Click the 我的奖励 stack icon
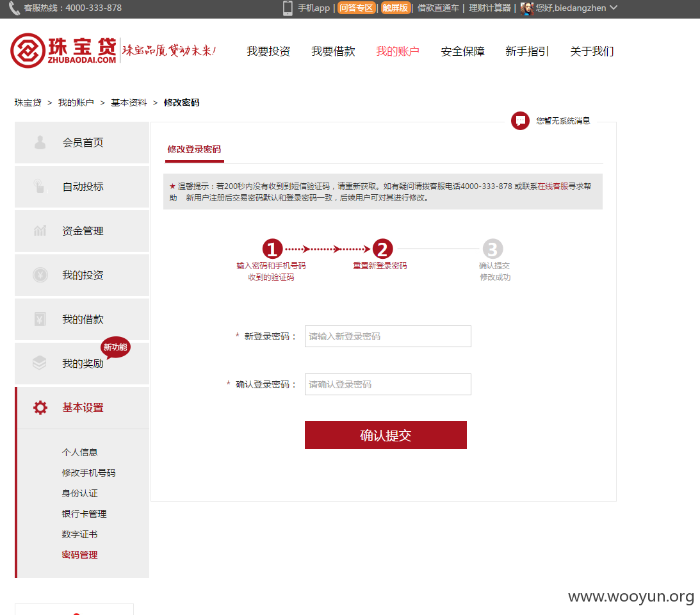This screenshot has width=700, height=615. [x=40, y=363]
